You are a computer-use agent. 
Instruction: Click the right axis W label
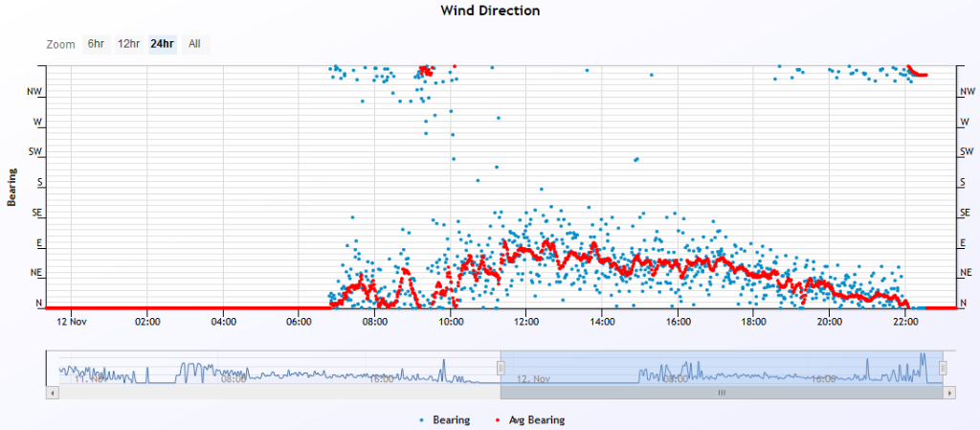pyautogui.click(x=965, y=122)
